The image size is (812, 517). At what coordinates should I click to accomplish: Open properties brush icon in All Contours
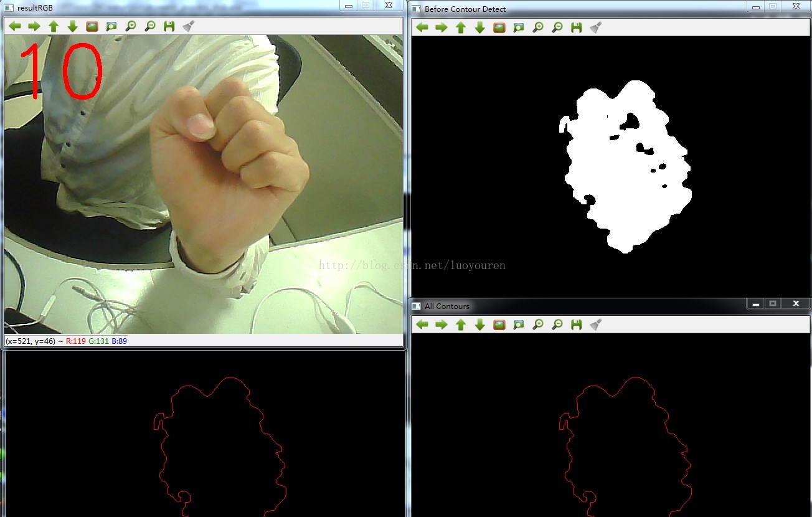pos(596,325)
